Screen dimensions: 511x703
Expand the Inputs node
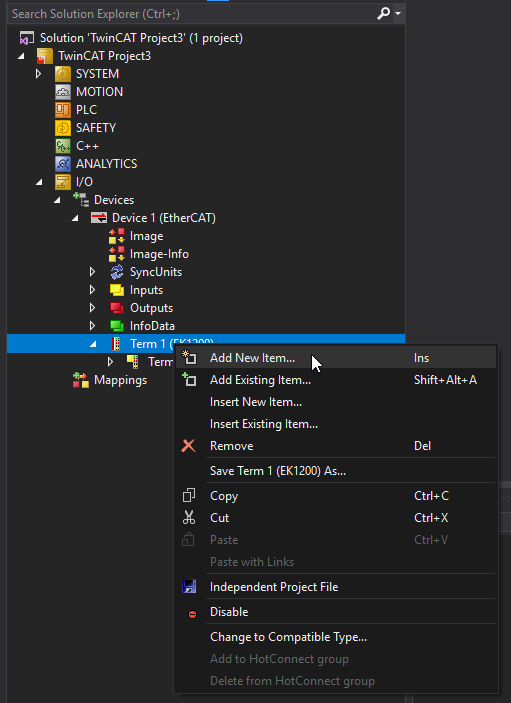coord(92,290)
